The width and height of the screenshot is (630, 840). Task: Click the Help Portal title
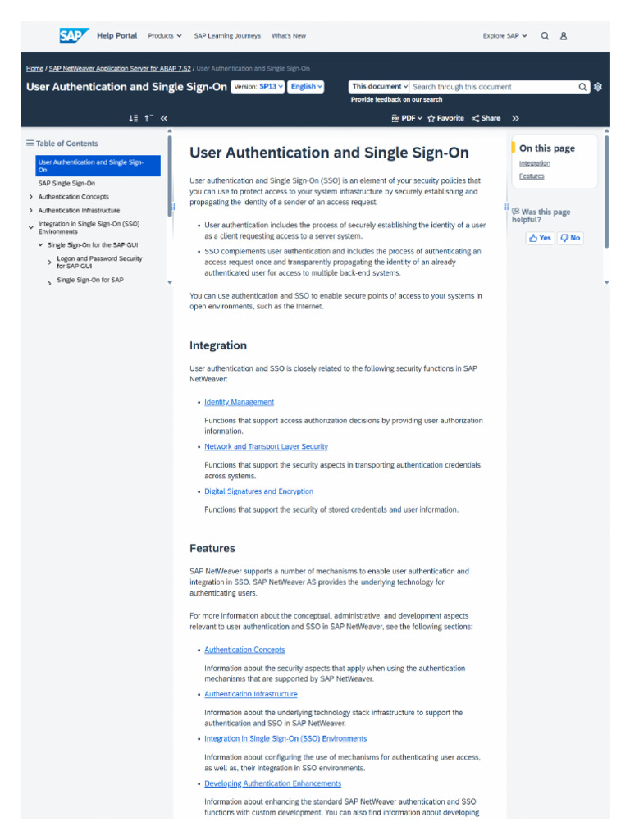pos(116,36)
